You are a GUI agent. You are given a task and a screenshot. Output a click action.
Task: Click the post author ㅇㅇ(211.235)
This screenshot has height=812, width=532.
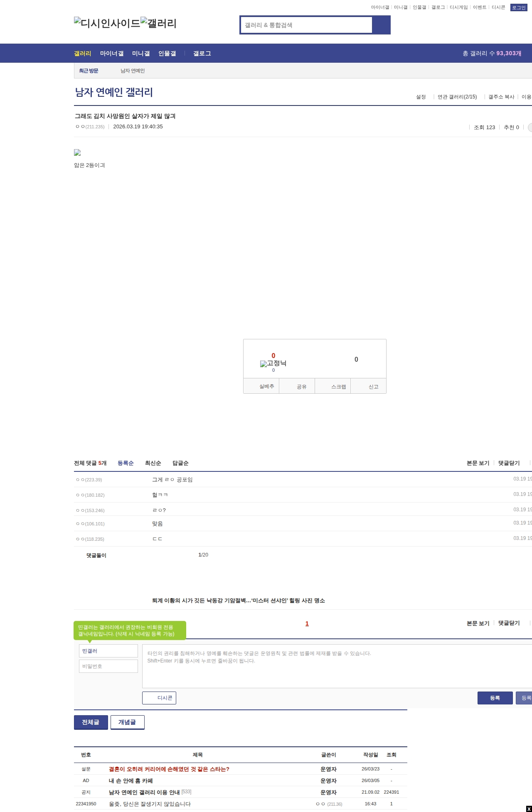pyautogui.click(x=90, y=127)
